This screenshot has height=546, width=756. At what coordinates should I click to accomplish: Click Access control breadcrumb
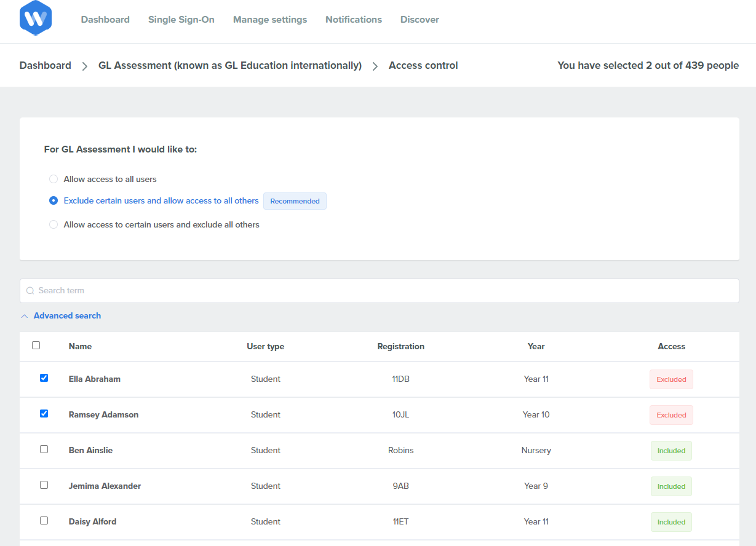(423, 65)
